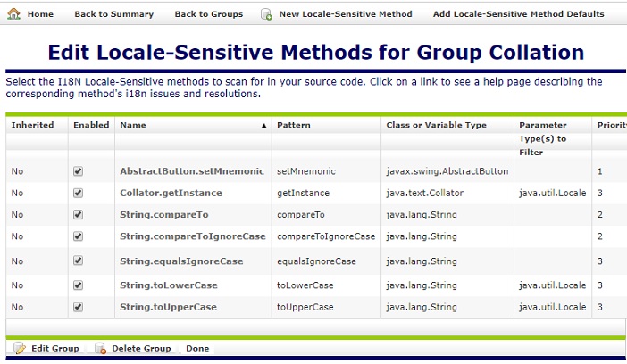Open the String.toLowerCase method link

pyautogui.click(x=168, y=285)
